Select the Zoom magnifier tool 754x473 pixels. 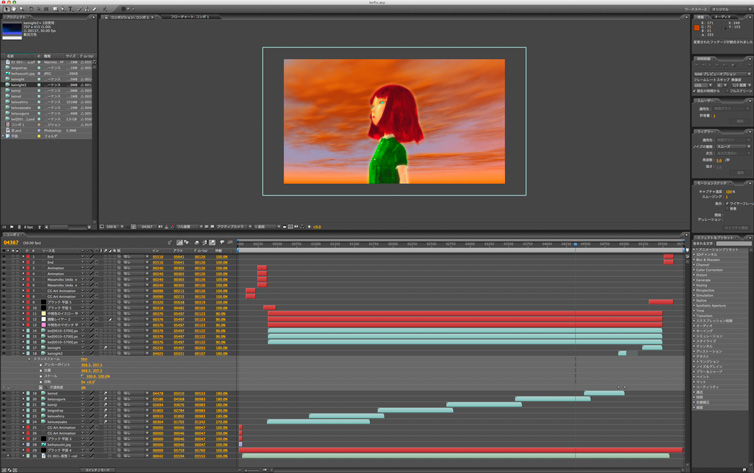pos(22,9)
